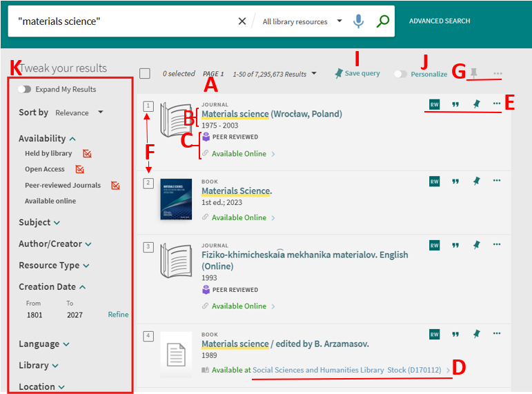
Task: Click citation quote icon for Materials Science book
Action: coord(455,181)
